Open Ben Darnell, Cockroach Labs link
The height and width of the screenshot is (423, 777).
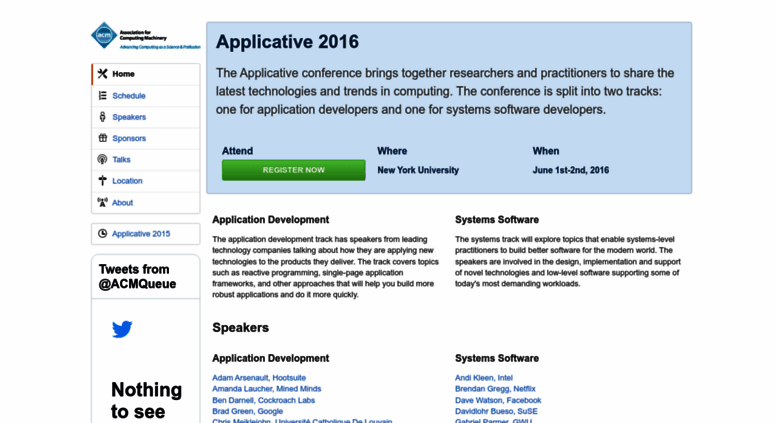[264, 400]
